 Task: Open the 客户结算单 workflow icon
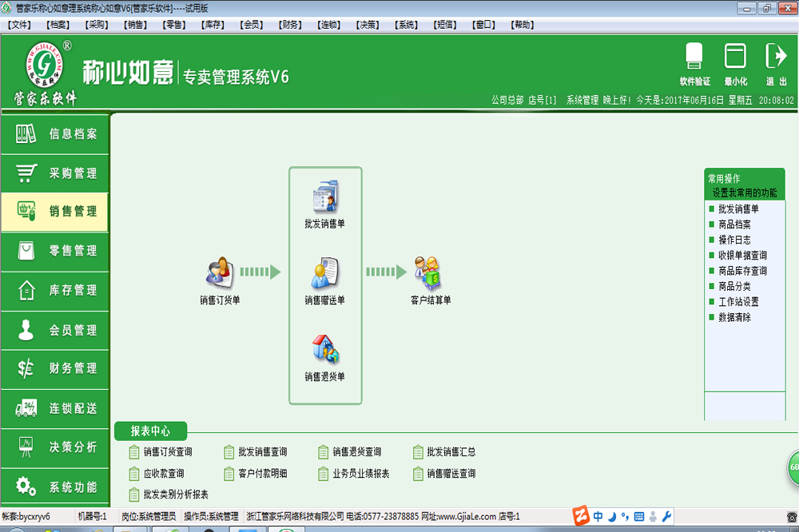(x=431, y=281)
